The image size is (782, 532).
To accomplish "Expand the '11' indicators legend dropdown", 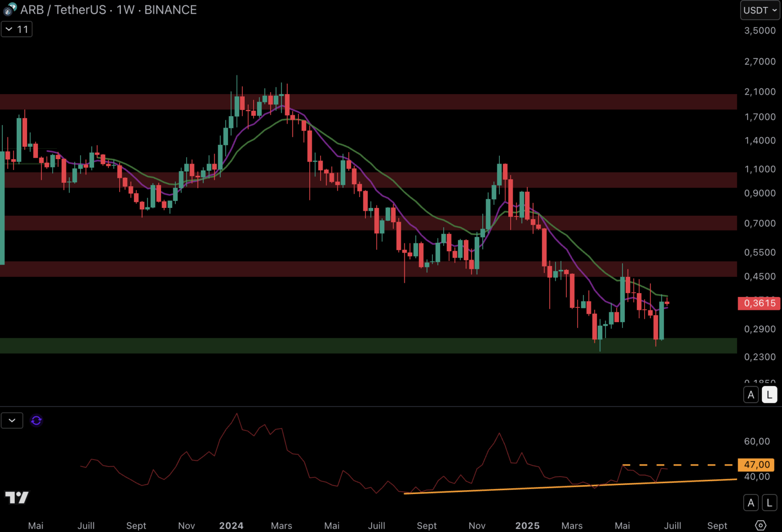I will [x=17, y=30].
